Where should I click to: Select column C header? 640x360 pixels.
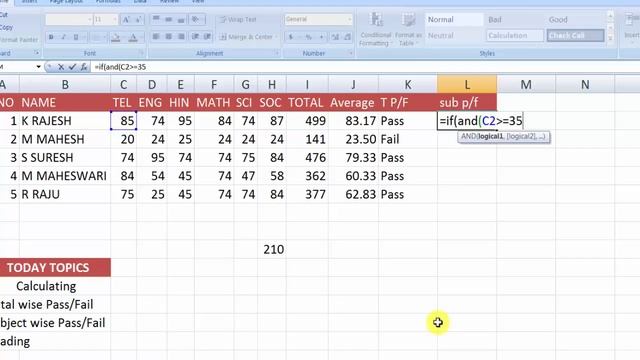coord(123,84)
